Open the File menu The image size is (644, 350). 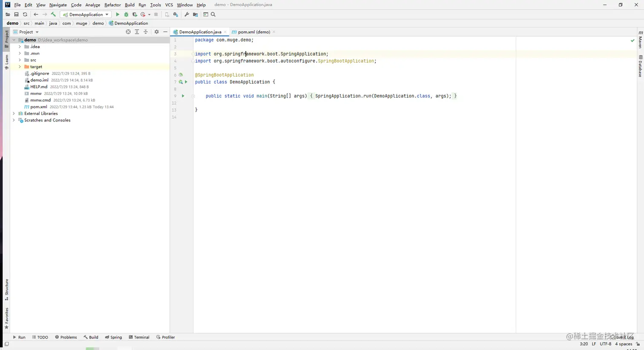17,5
